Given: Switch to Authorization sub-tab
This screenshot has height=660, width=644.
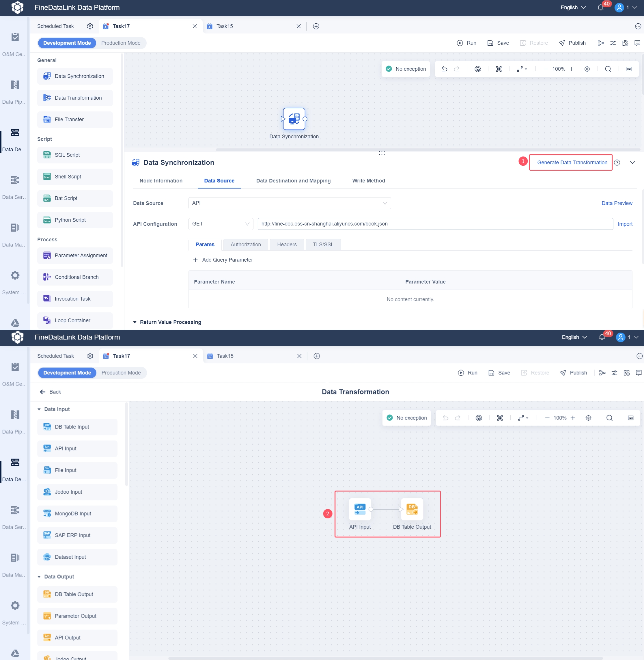Looking at the screenshot, I should coord(246,244).
